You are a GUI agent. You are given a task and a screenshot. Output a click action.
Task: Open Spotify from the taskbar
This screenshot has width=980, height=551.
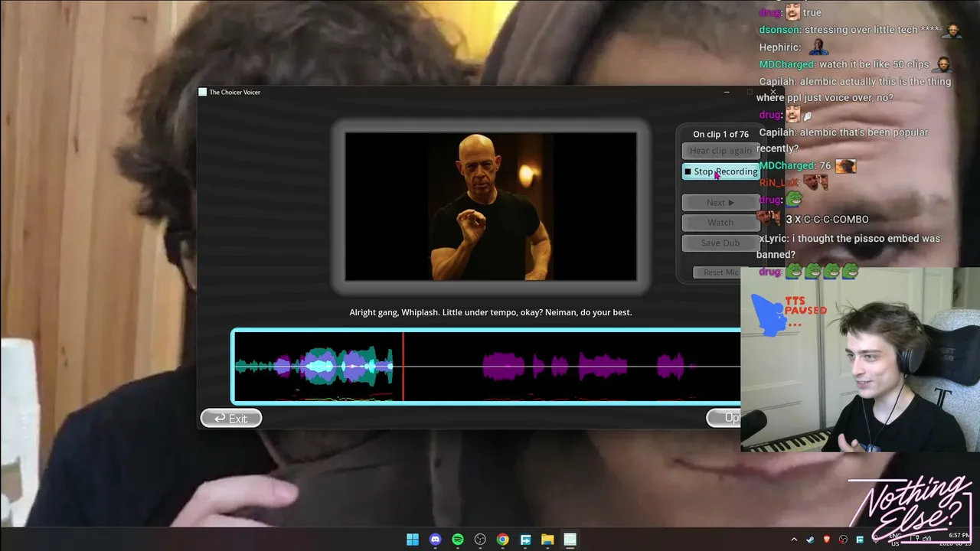(458, 540)
